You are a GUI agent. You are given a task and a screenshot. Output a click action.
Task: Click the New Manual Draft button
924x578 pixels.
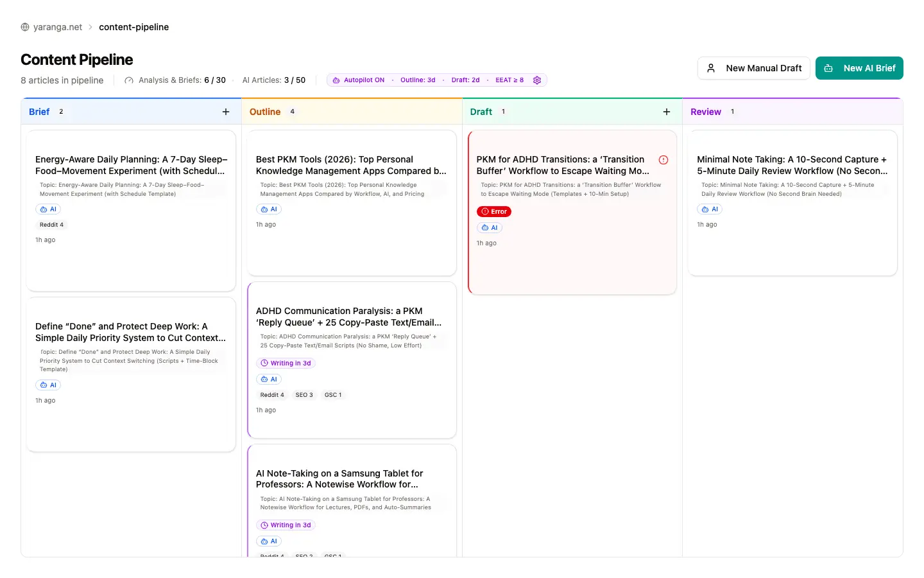pos(754,68)
